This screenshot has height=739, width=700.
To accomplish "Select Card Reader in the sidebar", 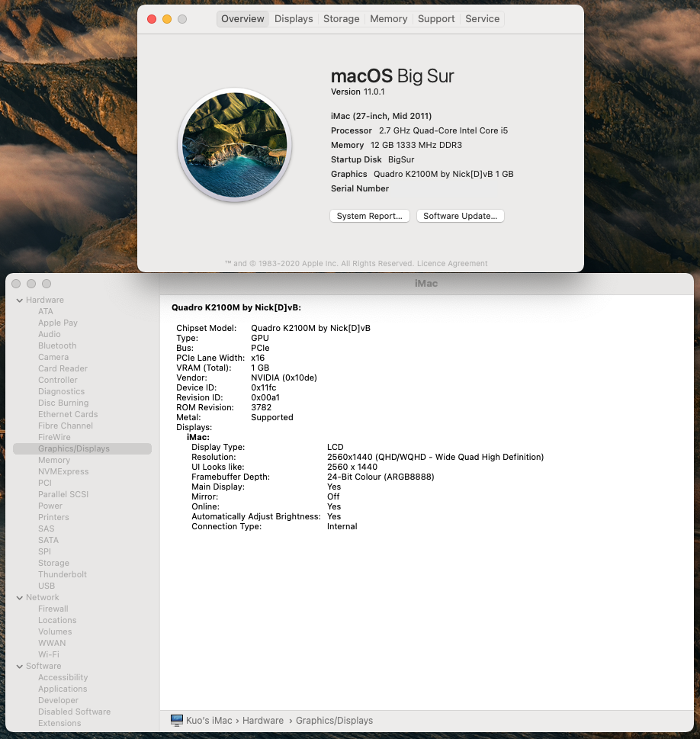I will pyautogui.click(x=63, y=368).
